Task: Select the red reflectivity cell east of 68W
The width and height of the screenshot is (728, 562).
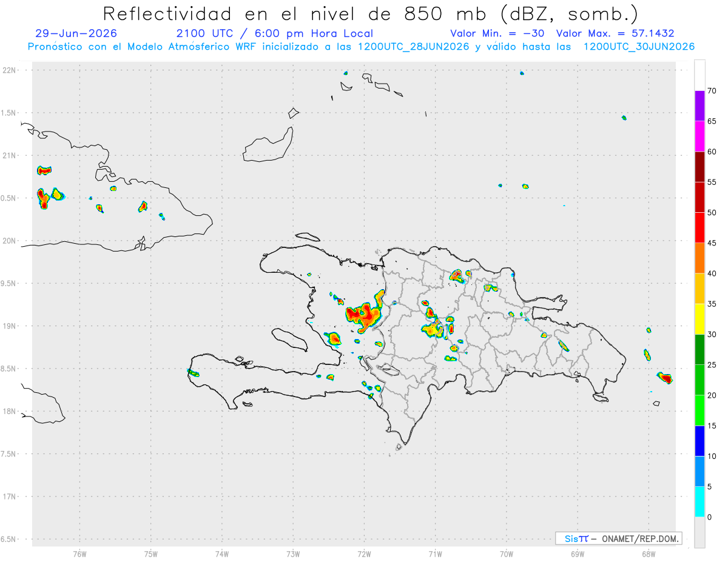Action: click(665, 378)
